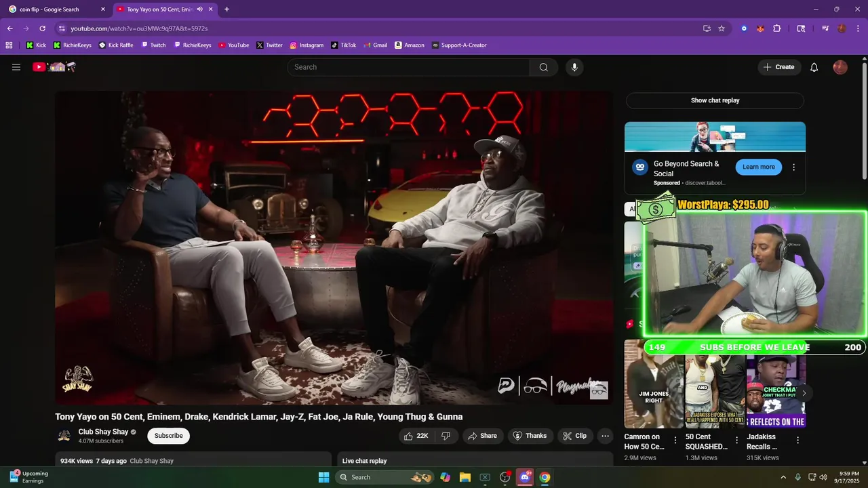Select the Tony Yayo YouTube tab
Screen dimensions: 868x488
point(159,9)
